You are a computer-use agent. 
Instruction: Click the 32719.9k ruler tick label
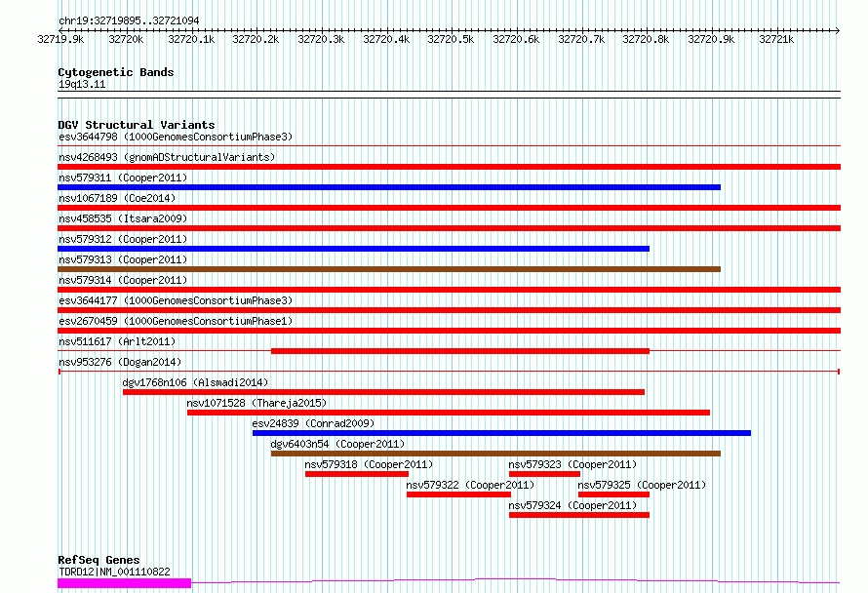click(x=60, y=39)
